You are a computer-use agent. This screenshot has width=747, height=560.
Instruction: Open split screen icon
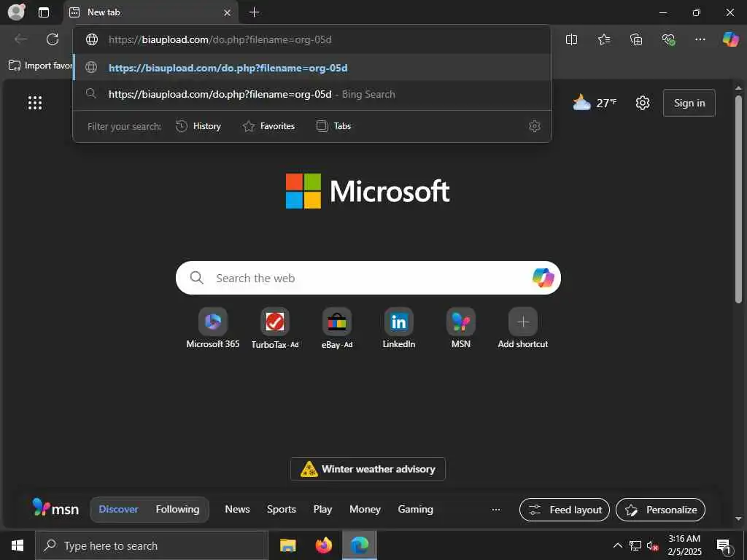(x=572, y=39)
